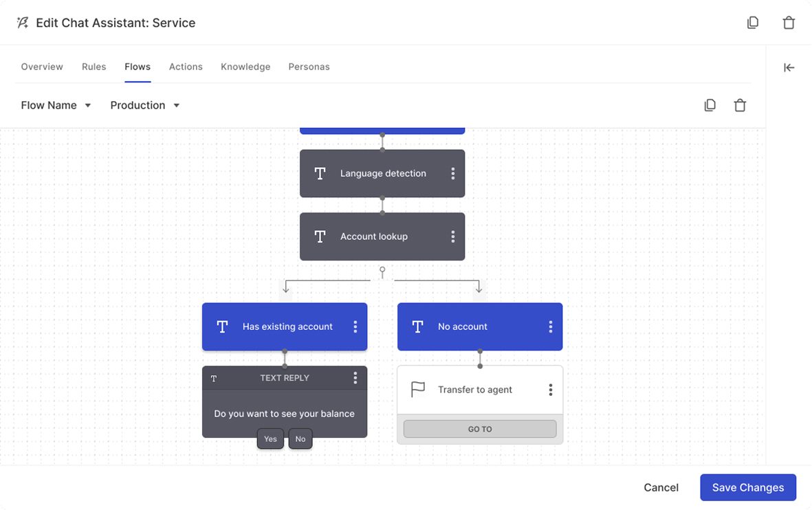Open Text Reply node options menu

[x=355, y=378]
